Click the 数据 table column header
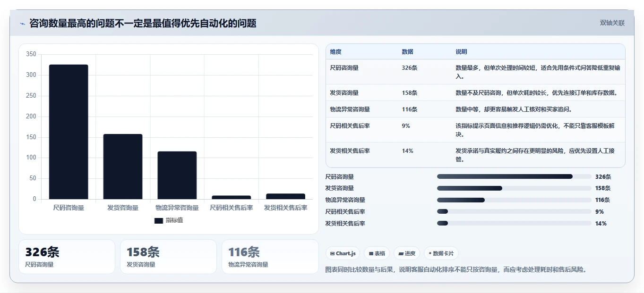Viewport: 644px width, 293px height. click(x=408, y=51)
